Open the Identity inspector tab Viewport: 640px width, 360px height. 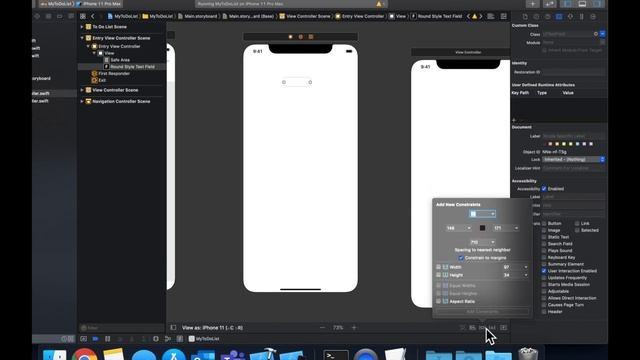click(559, 17)
